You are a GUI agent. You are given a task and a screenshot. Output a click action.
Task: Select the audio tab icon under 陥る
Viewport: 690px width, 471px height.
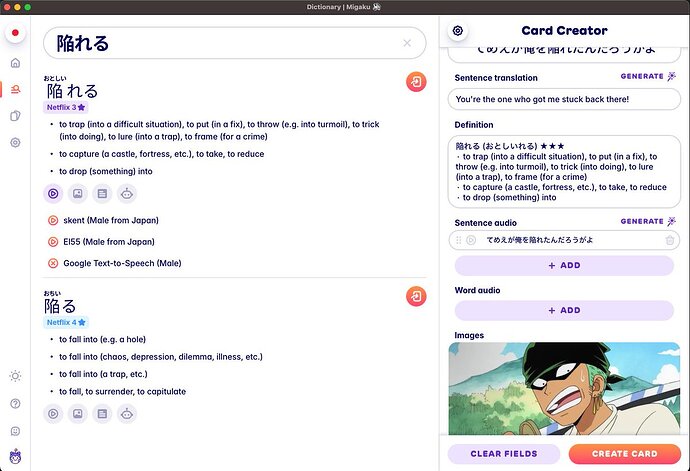pos(53,414)
